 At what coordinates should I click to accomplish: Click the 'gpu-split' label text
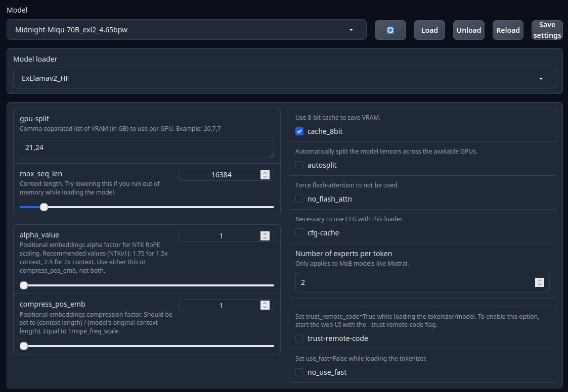pyautogui.click(x=34, y=119)
